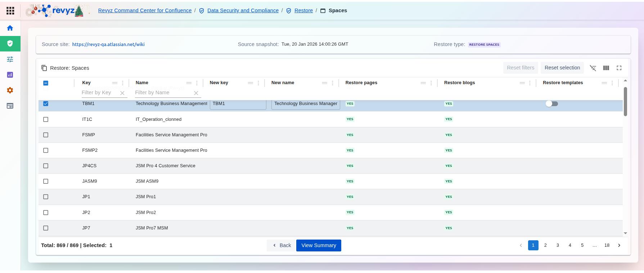Go to Home in the sidebar
644x273 pixels.
coord(10,28)
